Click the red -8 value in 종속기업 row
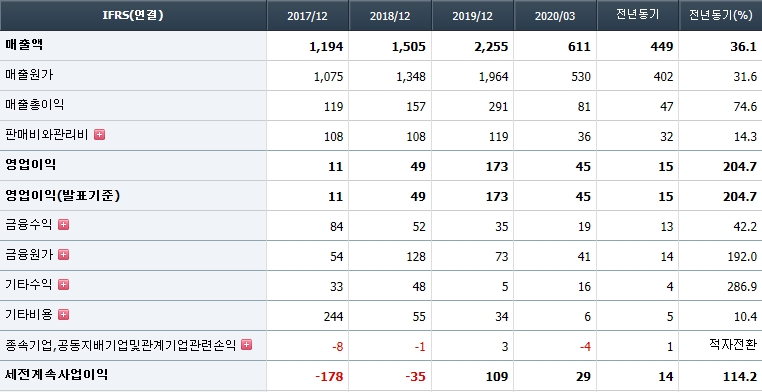This screenshot has width=762, height=392. coord(338,347)
